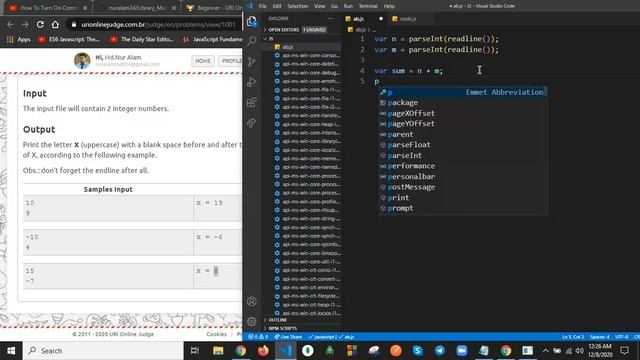Click the browser back arrow

click(x=10, y=24)
